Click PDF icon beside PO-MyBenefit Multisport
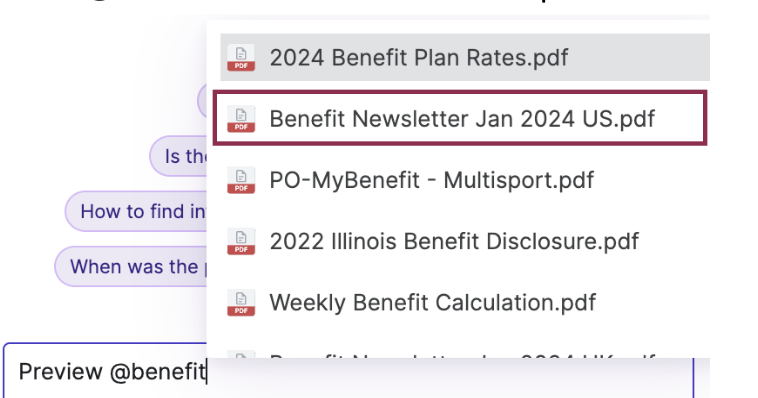The image size is (758, 398). (241, 180)
